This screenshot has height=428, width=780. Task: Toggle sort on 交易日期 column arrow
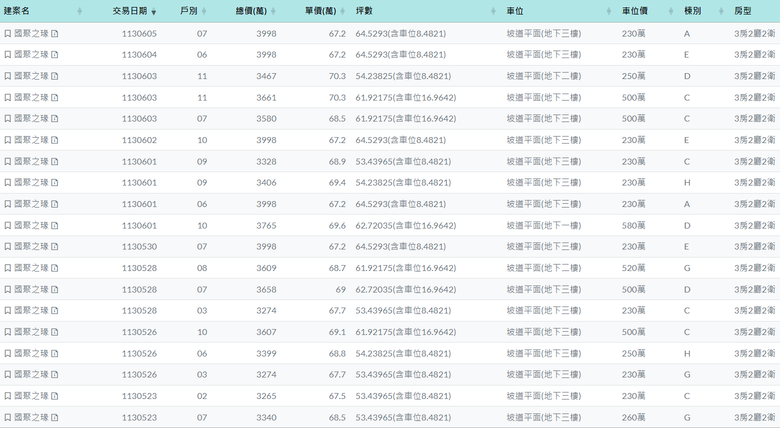click(x=154, y=12)
